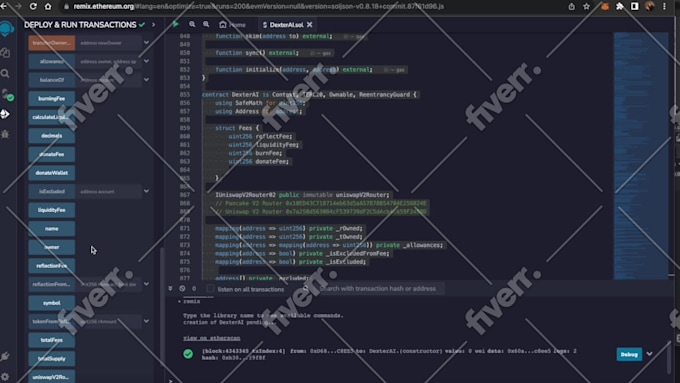Call the totalFees function button
The width and height of the screenshot is (680, 383).
(x=52, y=340)
